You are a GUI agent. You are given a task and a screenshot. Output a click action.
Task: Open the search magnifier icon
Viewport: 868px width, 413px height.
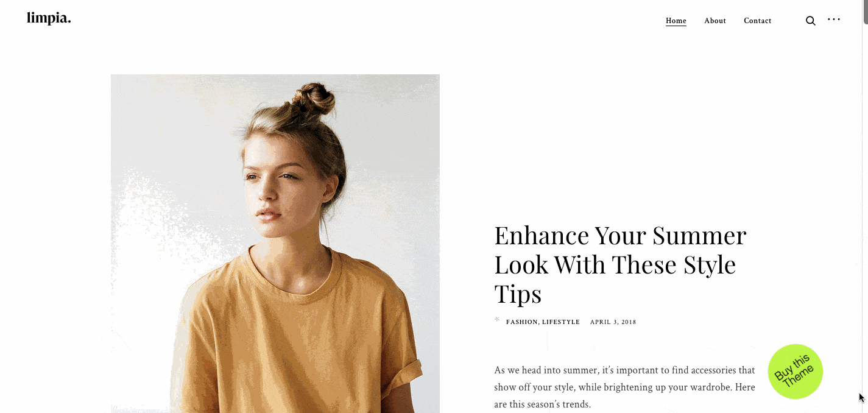pos(810,21)
